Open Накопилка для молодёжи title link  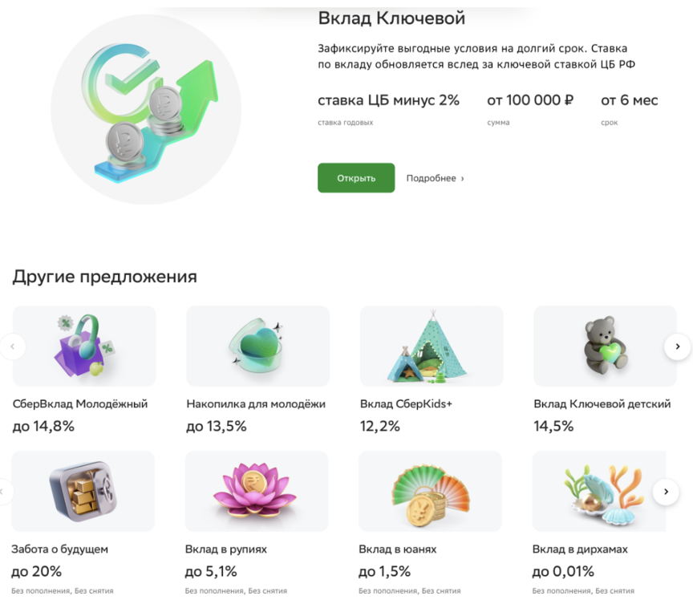[256, 404]
